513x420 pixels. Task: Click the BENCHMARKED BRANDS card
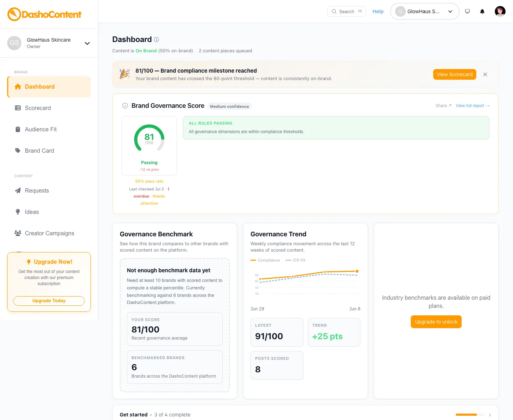tap(175, 367)
